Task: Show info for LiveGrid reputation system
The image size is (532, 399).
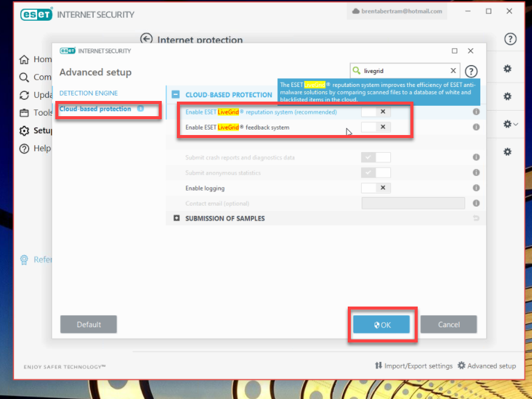Action: click(x=476, y=112)
